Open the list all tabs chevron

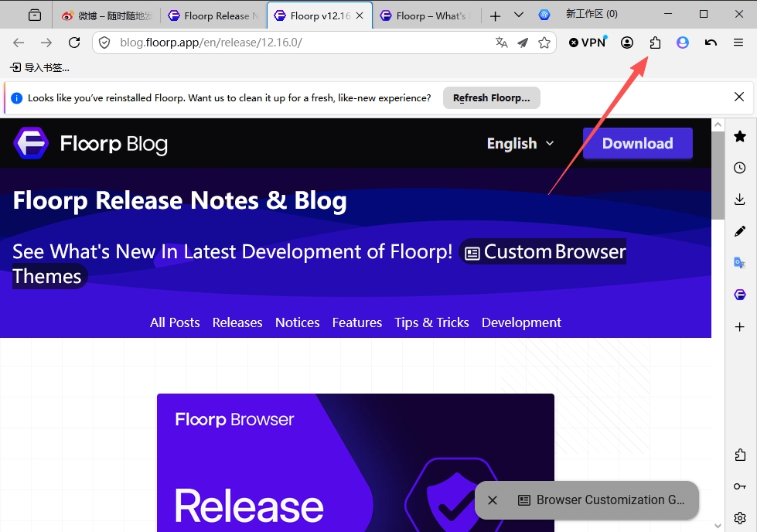tap(519, 15)
